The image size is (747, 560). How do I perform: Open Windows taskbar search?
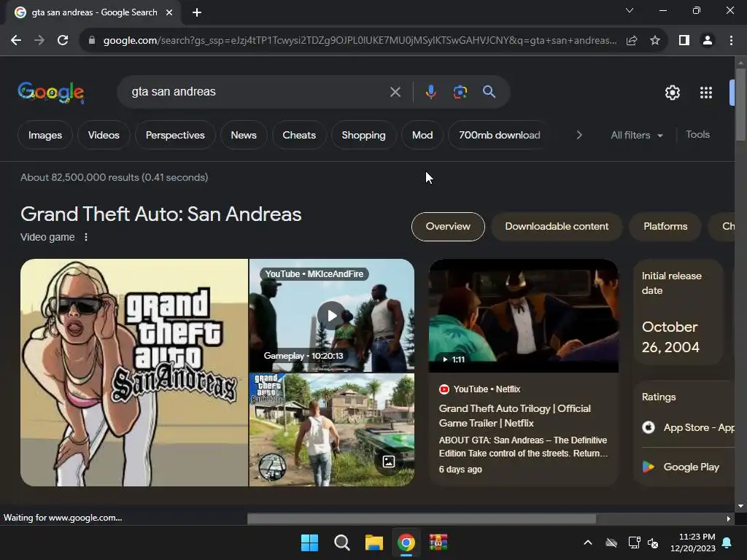[x=341, y=542]
